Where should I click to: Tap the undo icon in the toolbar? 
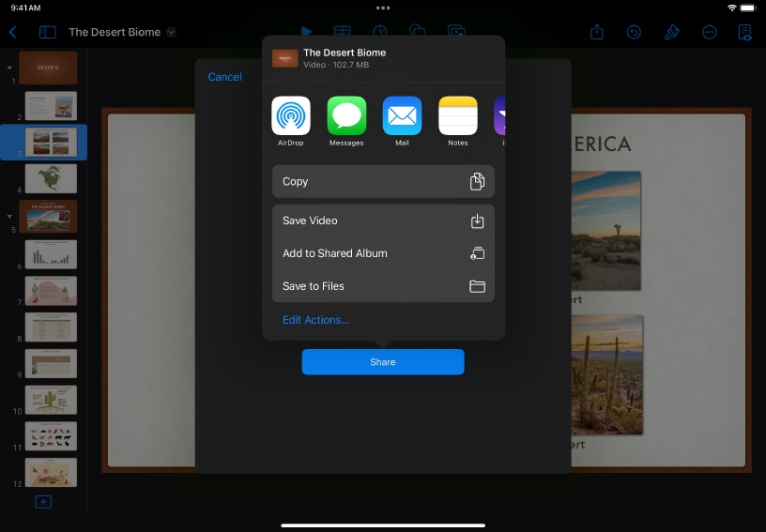tap(634, 32)
